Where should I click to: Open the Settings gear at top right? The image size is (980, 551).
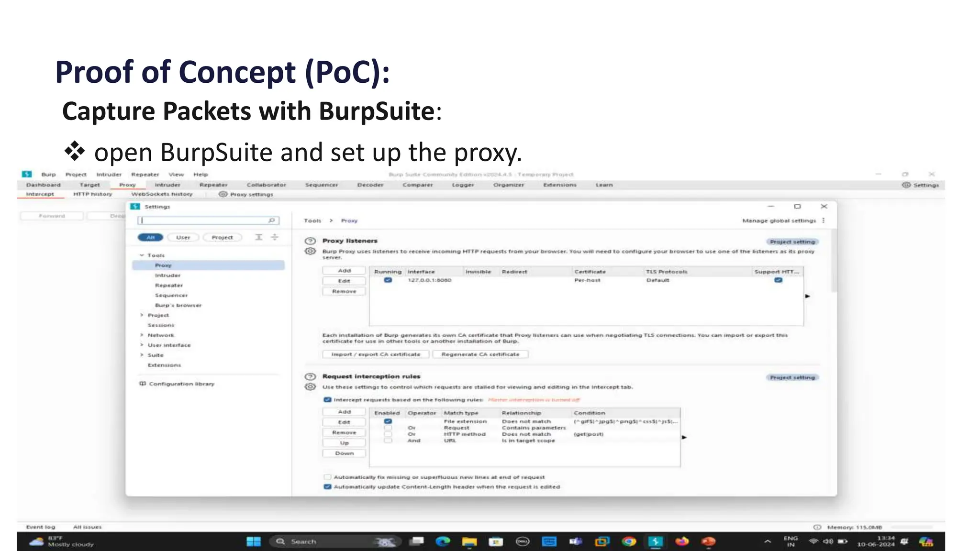(906, 185)
